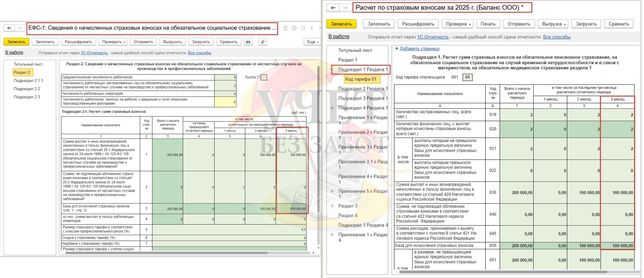Click the back arrow in the EFS-1 window
The height and width of the screenshot is (278, 644).
coord(9,28)
